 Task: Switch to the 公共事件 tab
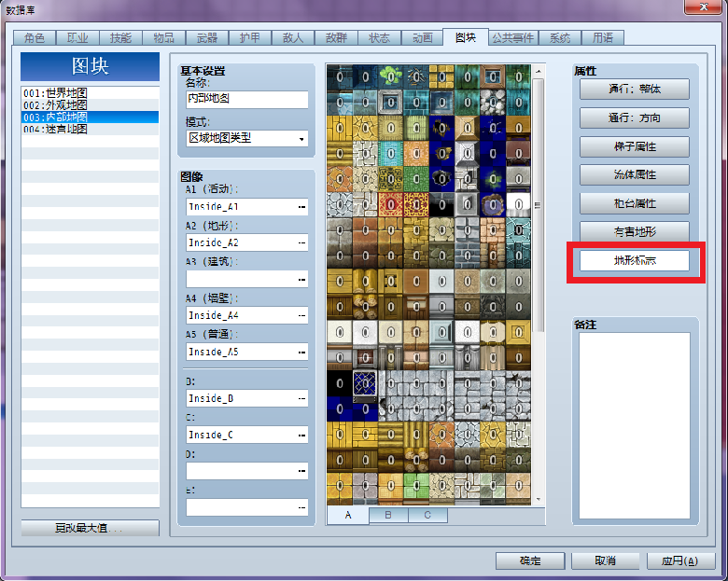click(513, 37)
